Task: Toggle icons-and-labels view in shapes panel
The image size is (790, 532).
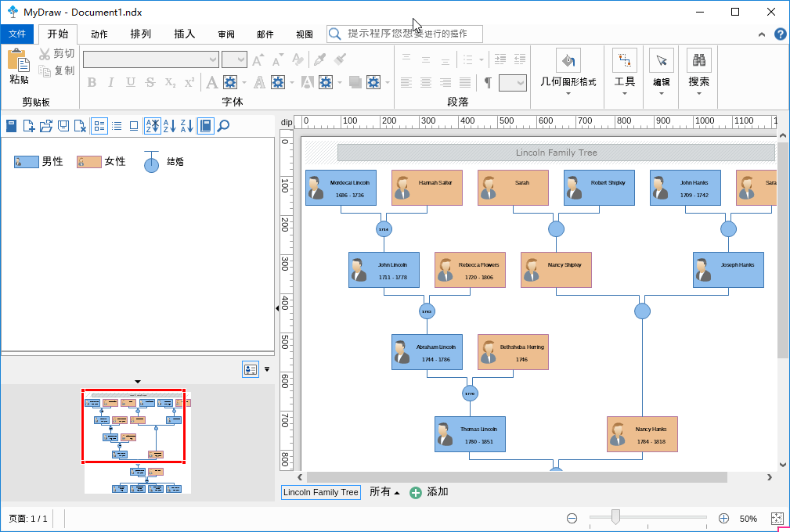Action: point(99,126)
